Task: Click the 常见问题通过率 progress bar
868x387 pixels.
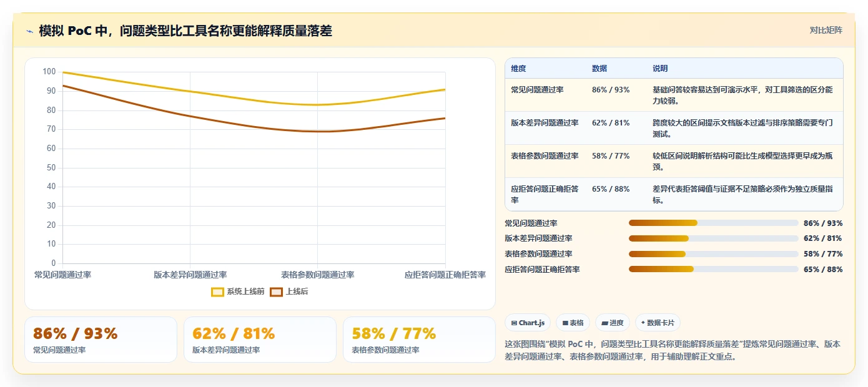Action: [714, 223]
